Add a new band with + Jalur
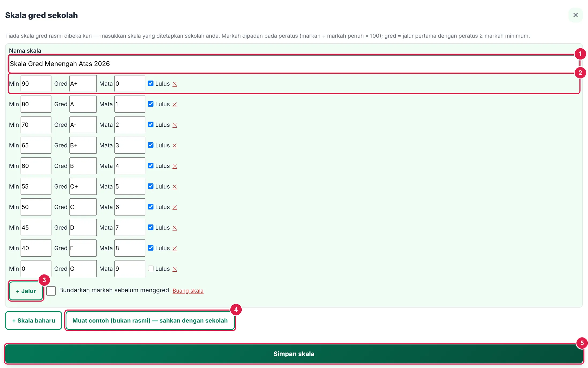Image resolution: width=588 pixels, height=368 pixels. [26, 291]
